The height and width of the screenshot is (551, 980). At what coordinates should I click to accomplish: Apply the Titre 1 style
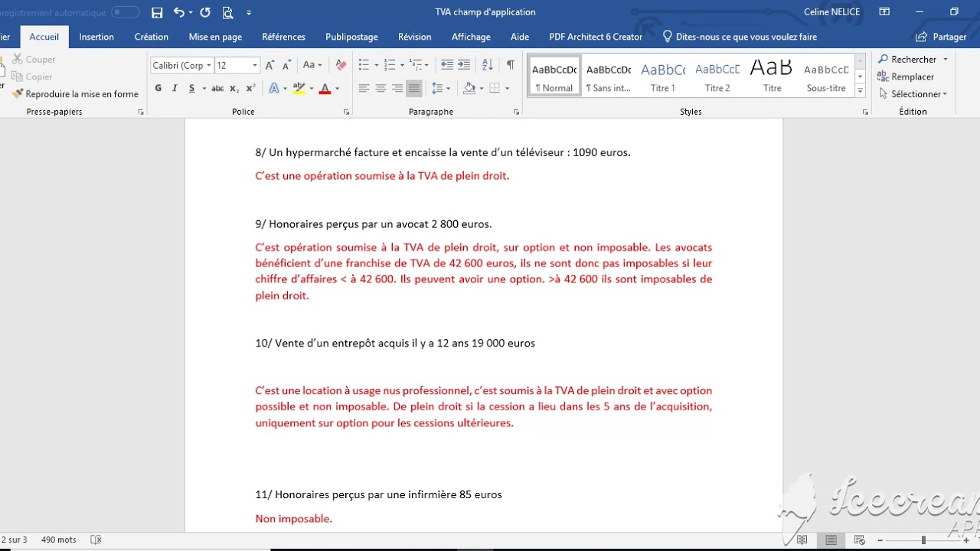663,76
